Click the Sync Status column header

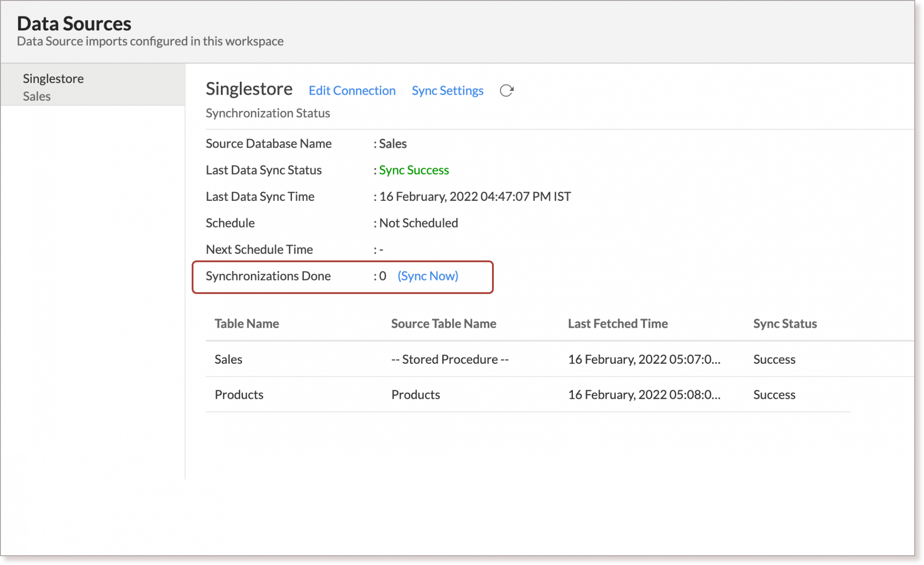[x=784, y=324]
